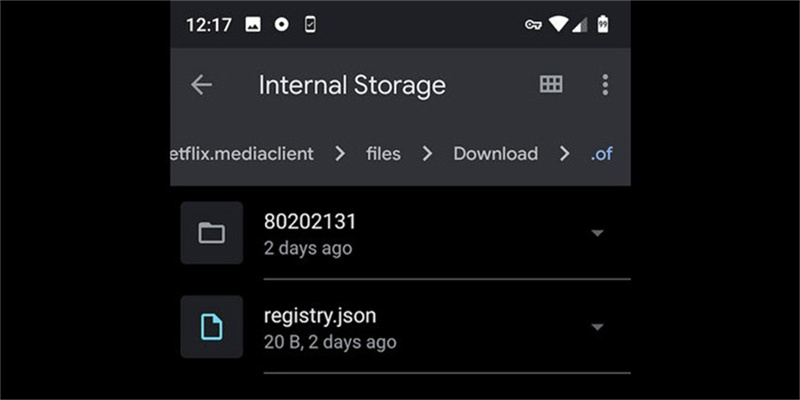Select the ".of" breadcrumb item
The image size is (800, 400).
601,154
